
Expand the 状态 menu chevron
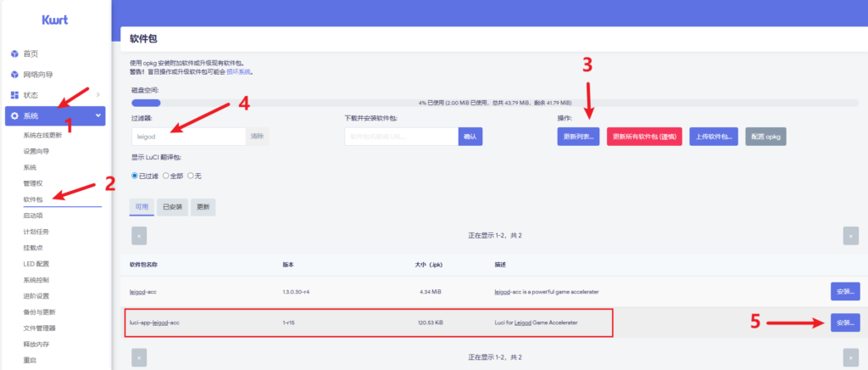[98, 94]
